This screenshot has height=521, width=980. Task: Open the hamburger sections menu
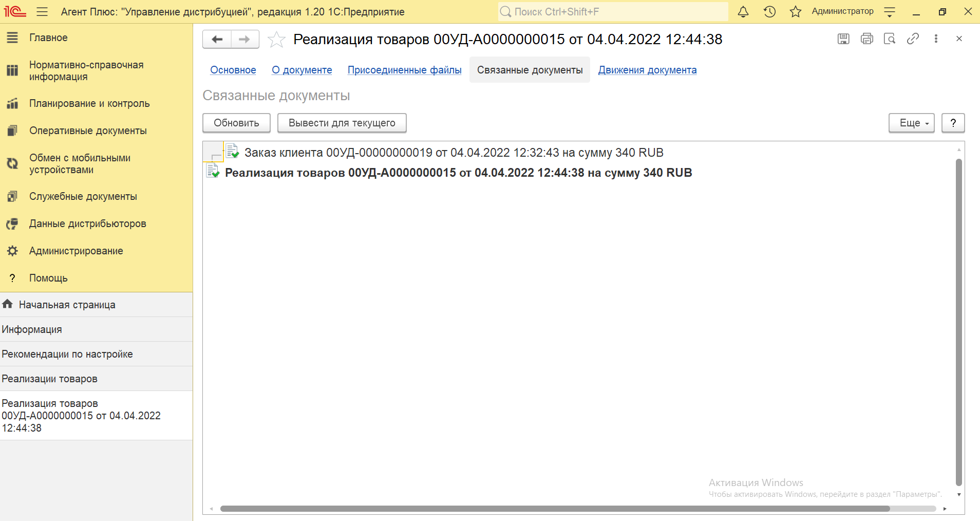42,12
